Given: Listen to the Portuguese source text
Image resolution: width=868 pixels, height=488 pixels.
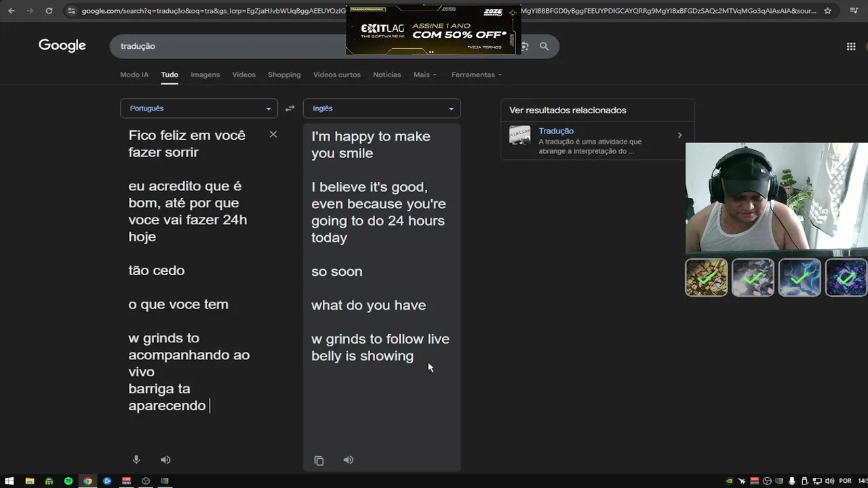Looking at the screenshot, I should (x=165, y=460).
